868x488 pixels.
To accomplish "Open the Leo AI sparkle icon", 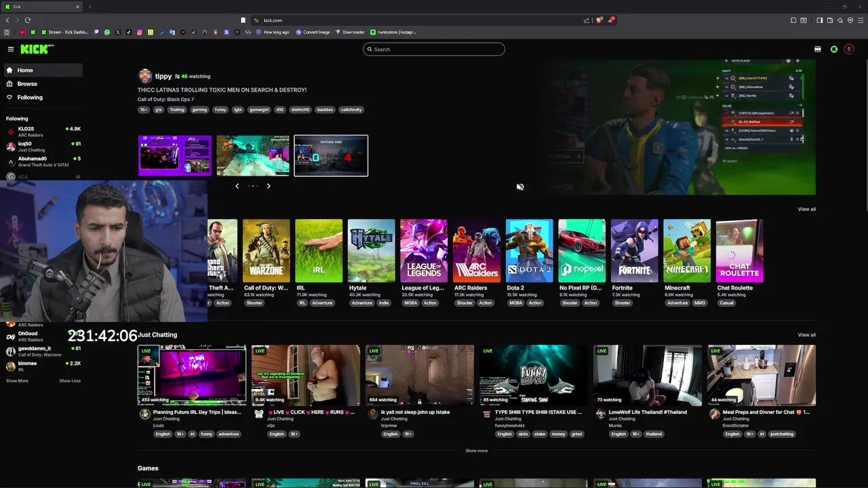I will click(x=840, y=20).
